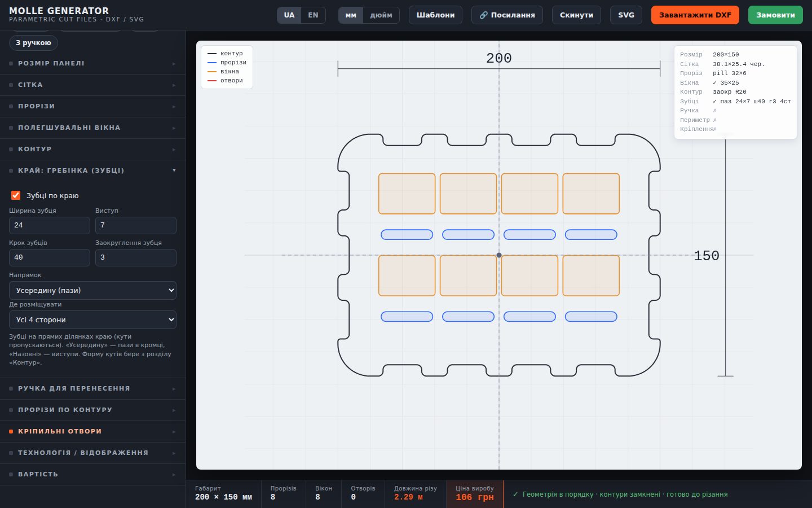The image size is (812, 508).
Task: Click the 200 width dimension label
Action: [499, 58]
